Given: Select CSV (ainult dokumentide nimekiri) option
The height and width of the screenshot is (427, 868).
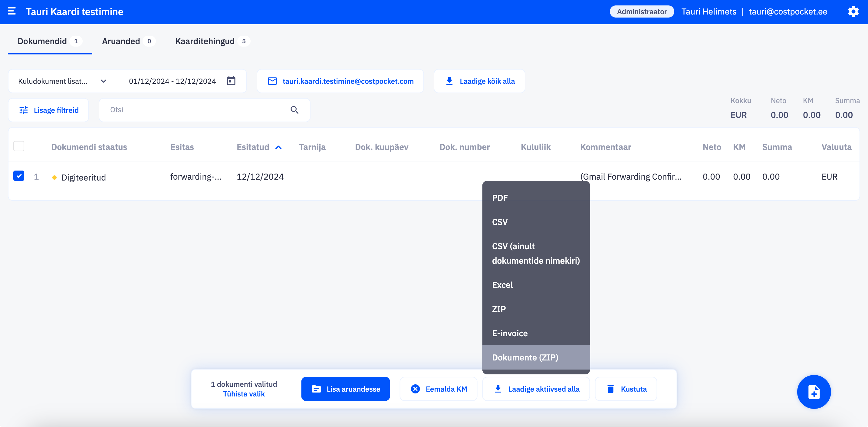Looking at the screenshot, I should 536,254.
